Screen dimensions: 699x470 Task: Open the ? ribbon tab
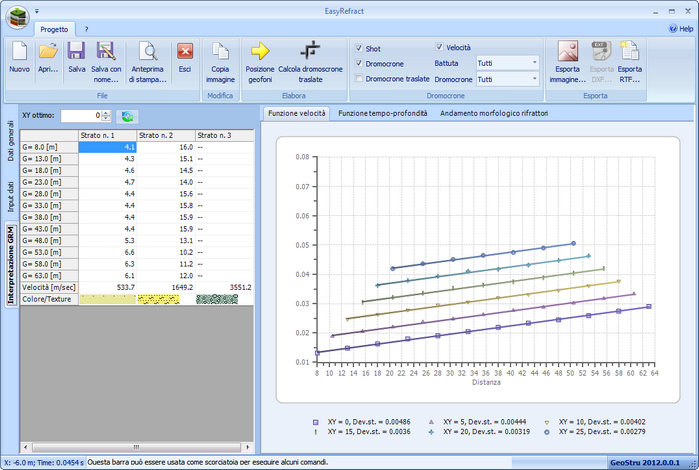[86, 29]
